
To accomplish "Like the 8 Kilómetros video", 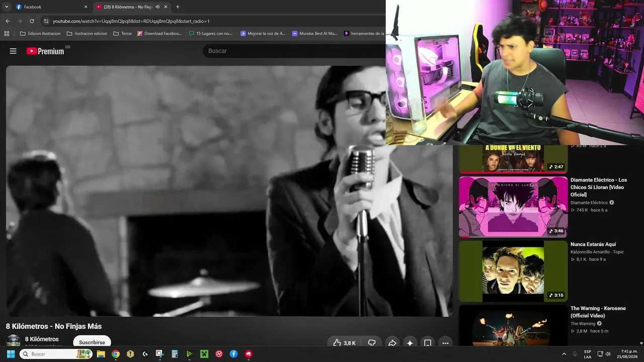I will [344, 343].
